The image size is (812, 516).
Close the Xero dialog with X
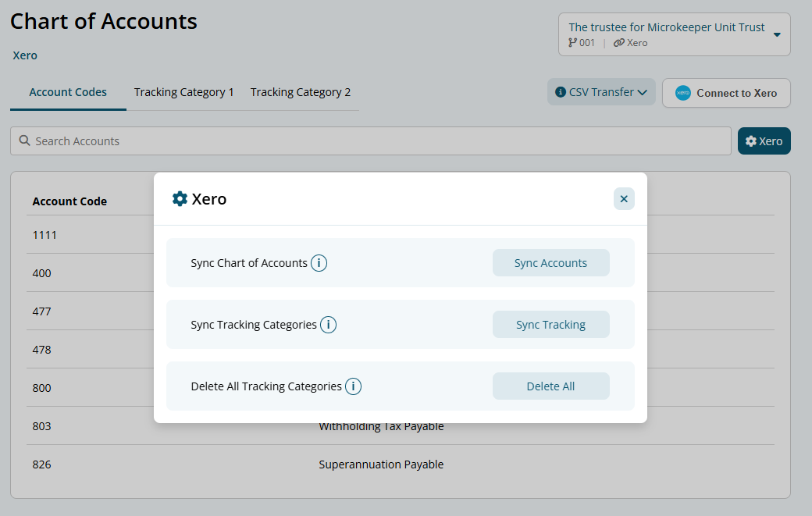click(624, 199)
